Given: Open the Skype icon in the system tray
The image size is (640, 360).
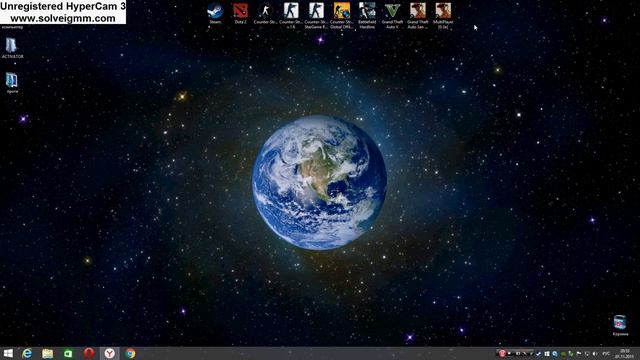Looking at the screenshot, I should pyautogui.click(x=555, y=354).
